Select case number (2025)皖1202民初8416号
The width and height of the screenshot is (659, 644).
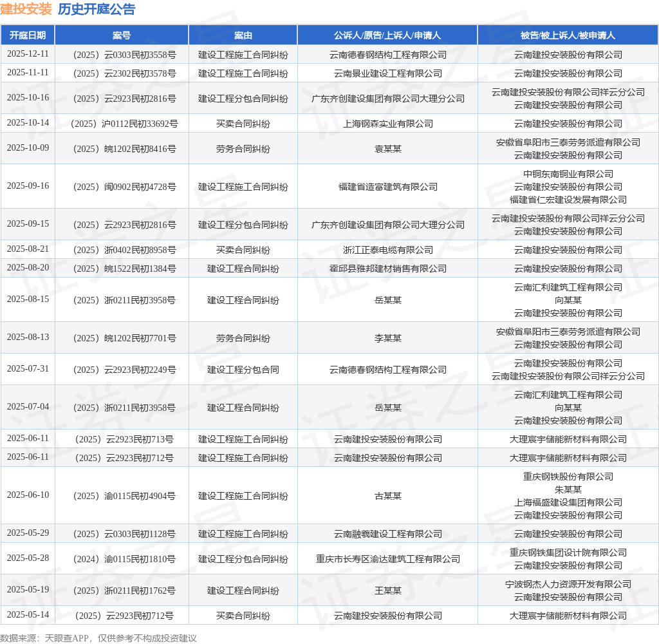point(124,149)
